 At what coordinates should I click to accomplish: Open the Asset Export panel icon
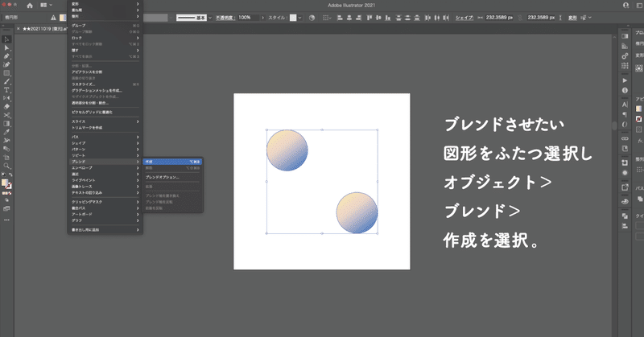(625, 187)
